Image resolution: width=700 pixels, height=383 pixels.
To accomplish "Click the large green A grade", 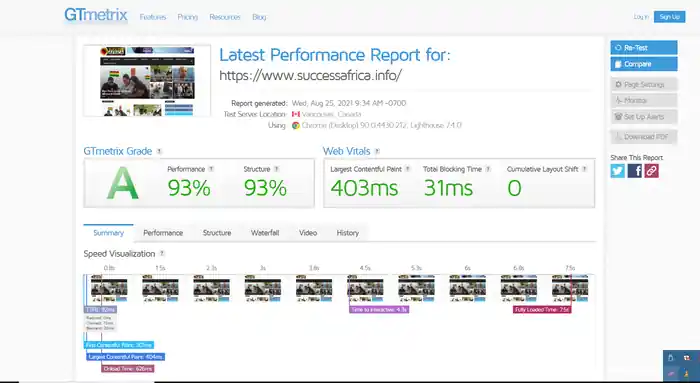I will [122, 183].
